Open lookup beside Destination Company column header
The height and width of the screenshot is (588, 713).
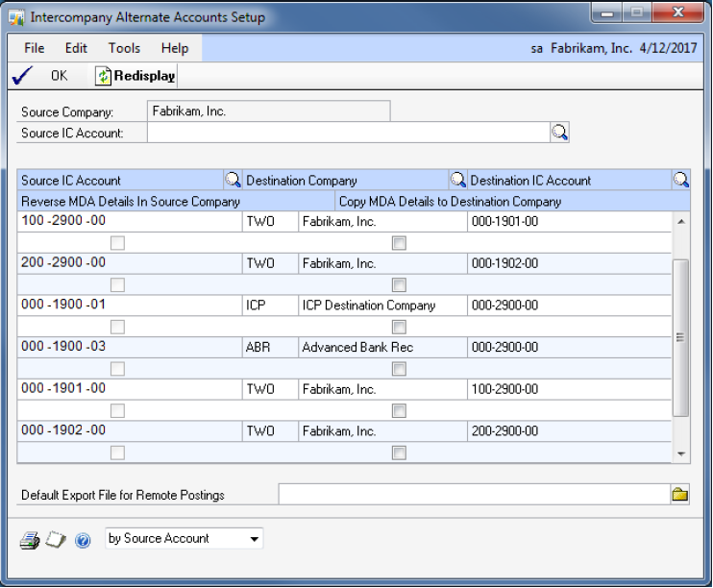(457, 180)
